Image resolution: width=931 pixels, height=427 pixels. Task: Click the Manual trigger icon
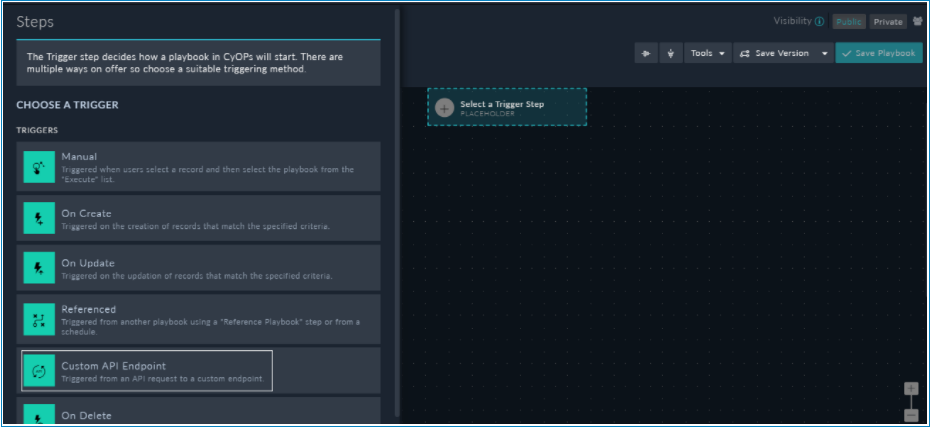[39, 167]
